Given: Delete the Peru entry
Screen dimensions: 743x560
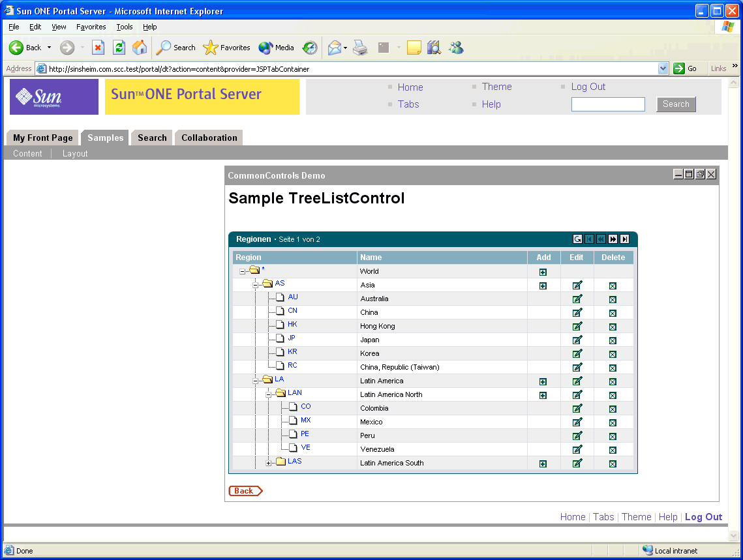Looking at the screenshot, I should point(613,436).
